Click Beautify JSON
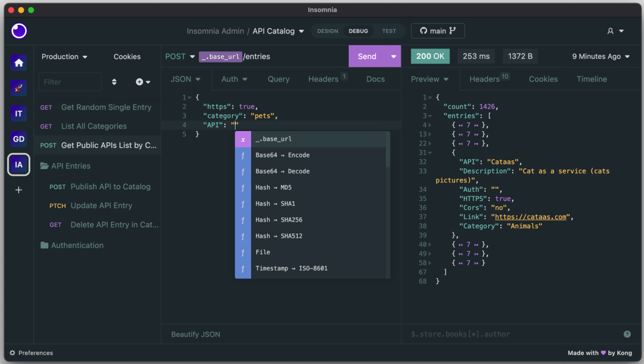Screen dimensions: 644x364 tap(196, 334)
